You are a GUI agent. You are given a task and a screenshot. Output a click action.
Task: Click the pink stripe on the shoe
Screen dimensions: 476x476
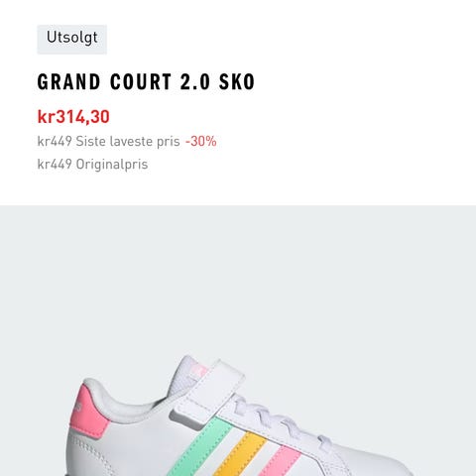click(281, 461)
